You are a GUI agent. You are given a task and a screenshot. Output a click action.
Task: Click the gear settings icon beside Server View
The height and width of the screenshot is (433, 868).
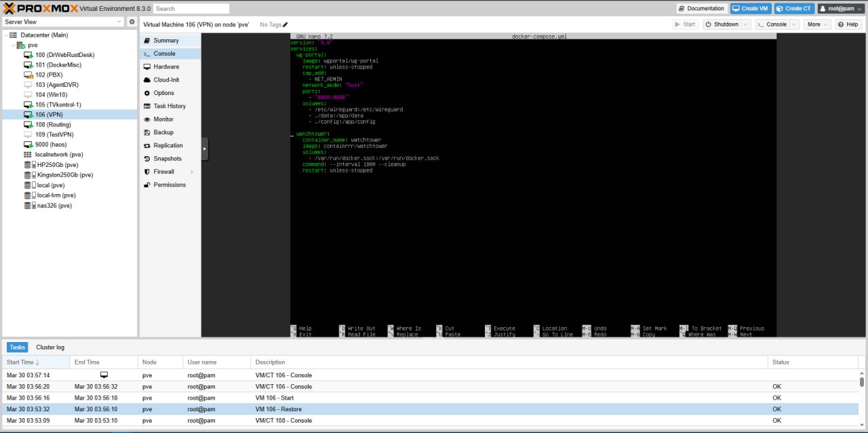click(x=132, y=22)
